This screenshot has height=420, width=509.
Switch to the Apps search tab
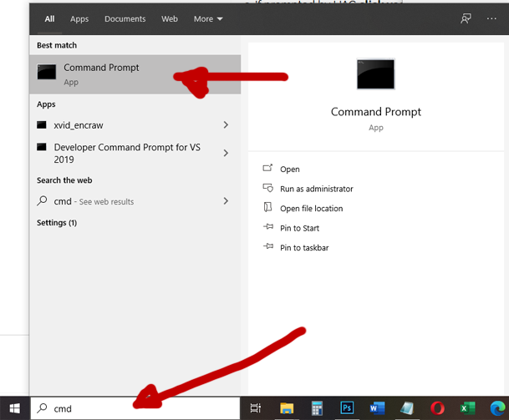(79, 19)
